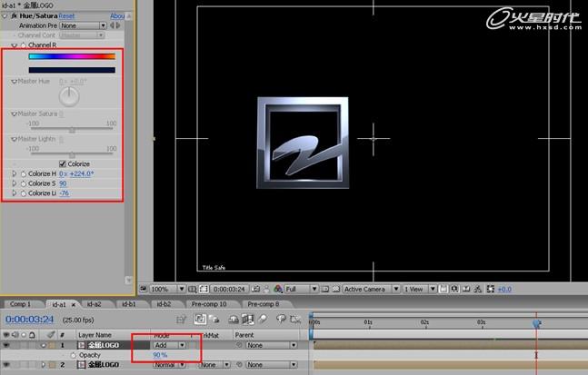Viewport: 588px width, 375px height.
Task: Toggle Opacity stopwatch on layer 1
Action: [x=73, y=355]
